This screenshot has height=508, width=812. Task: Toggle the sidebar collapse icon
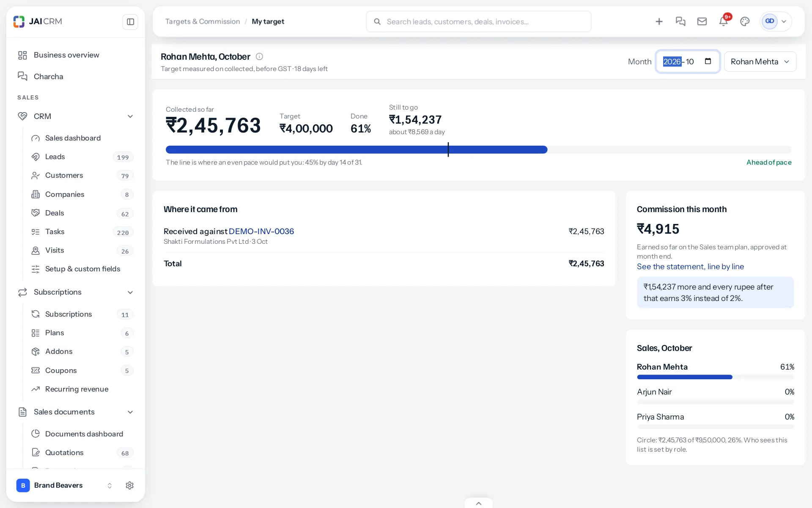[x=130, y=22]
